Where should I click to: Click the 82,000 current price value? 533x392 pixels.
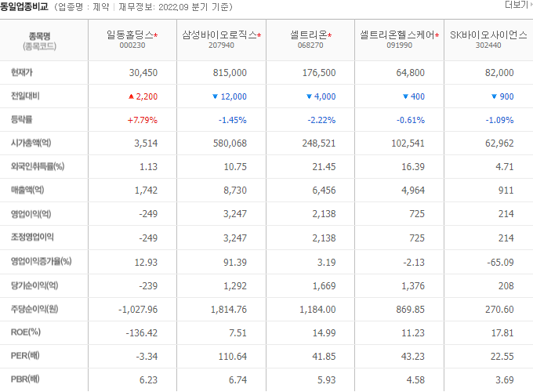click(x=499, y=73)
